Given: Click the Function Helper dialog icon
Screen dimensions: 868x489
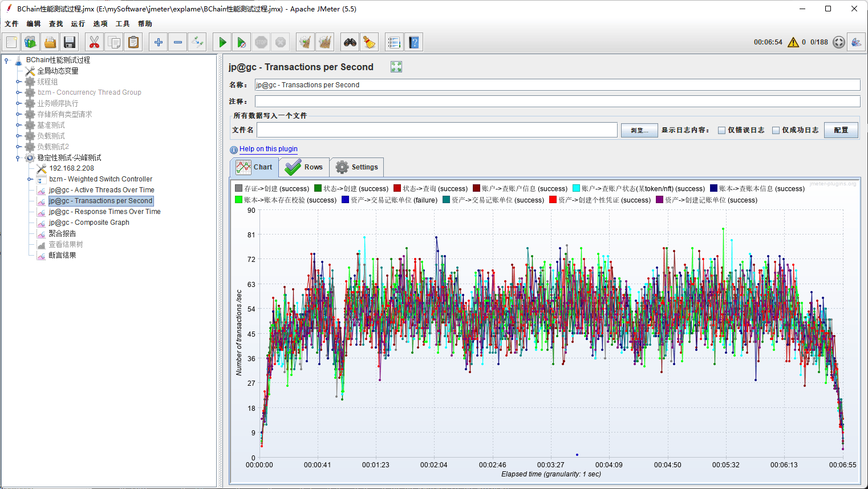Looking at the screenshot, I should 394,42.
